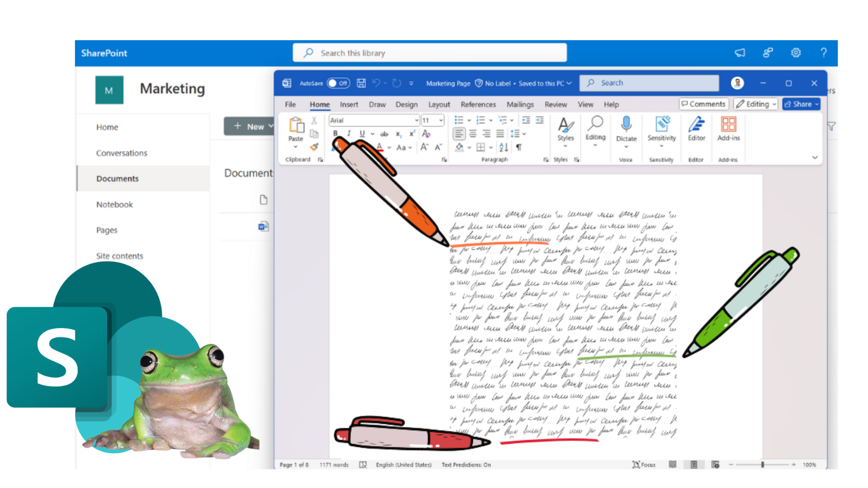Image resolution: width=868 pixels, height=488 pixels.
Task: Open SharePoint help question mark
Action: coord(824,53)
